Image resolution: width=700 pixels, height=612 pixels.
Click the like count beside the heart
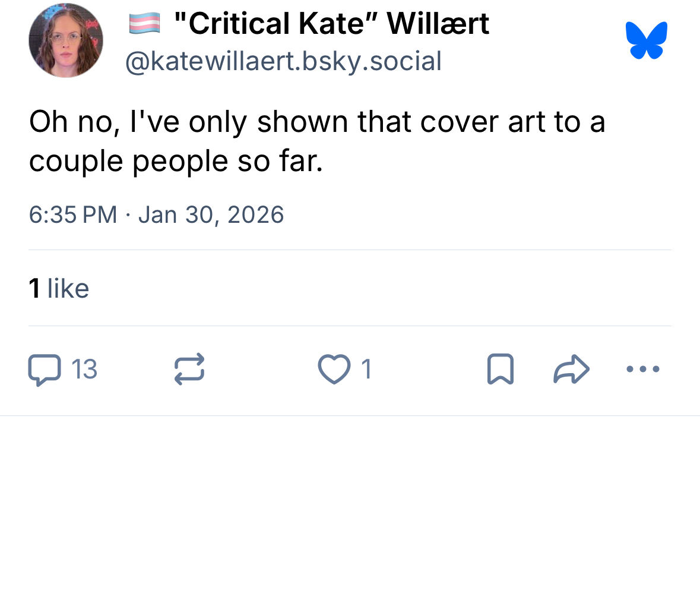366,370
